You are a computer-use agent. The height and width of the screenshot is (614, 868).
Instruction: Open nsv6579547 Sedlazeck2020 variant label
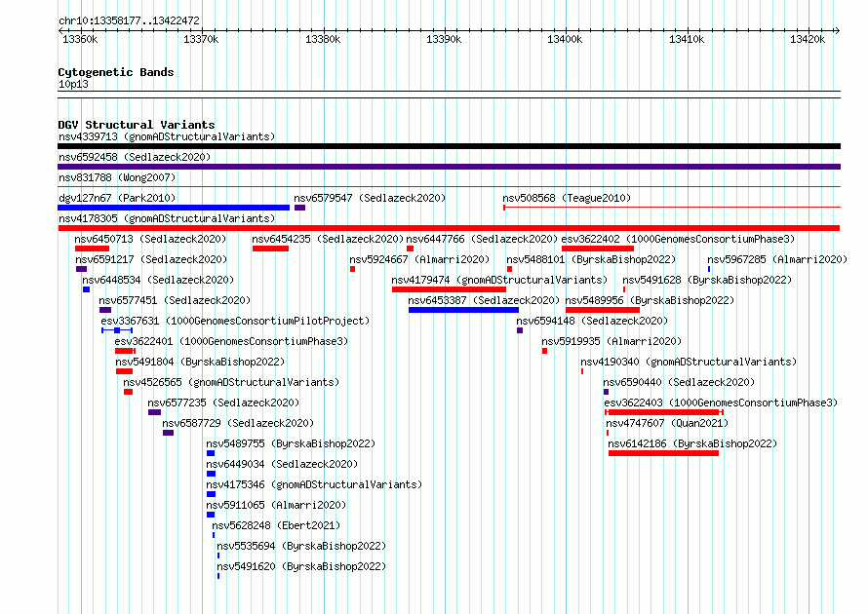(370, 198)
